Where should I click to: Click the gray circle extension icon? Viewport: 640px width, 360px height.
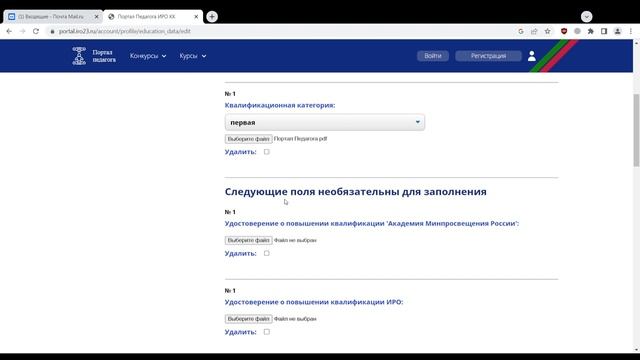click(x=577, y=31)
